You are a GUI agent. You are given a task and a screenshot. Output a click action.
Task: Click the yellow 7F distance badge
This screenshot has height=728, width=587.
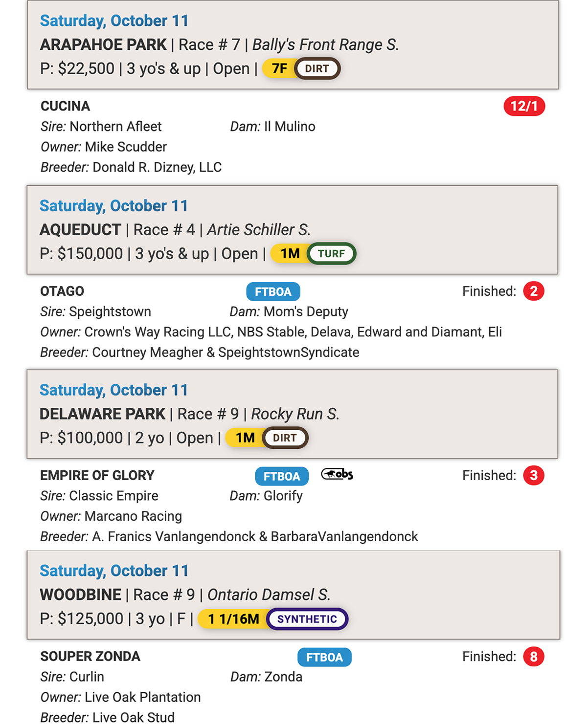(x=279, y=69)
